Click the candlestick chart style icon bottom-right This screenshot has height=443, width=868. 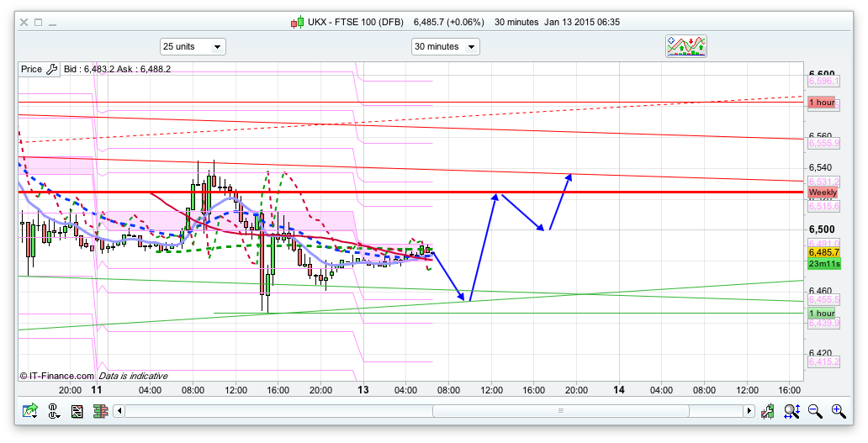click(768, 411)
